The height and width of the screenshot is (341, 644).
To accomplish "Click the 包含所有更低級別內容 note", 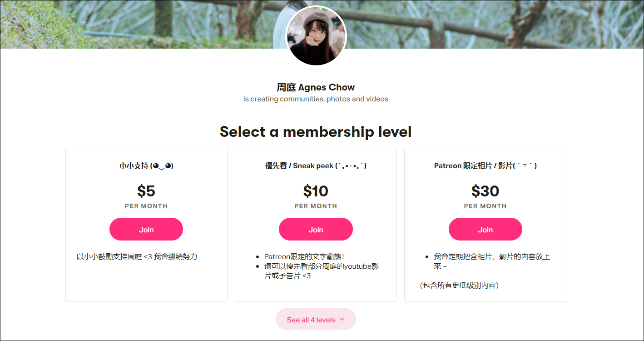I will pos(459,286).
